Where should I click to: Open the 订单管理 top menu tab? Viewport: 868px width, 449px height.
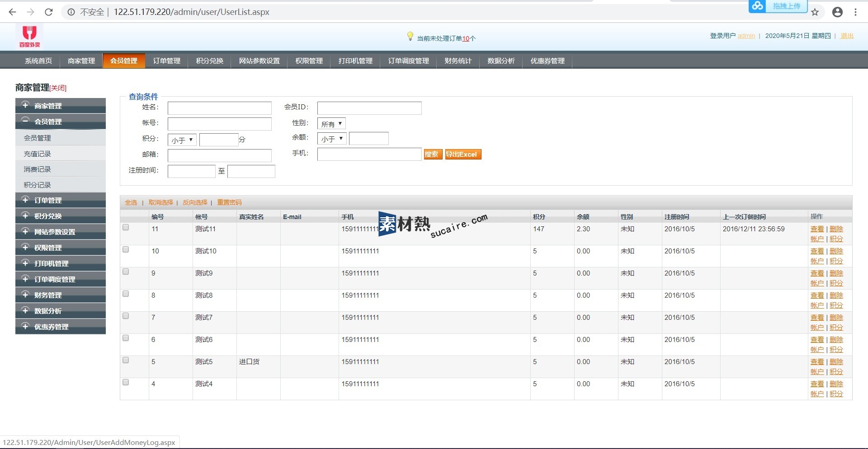click(x=166, y=61)
